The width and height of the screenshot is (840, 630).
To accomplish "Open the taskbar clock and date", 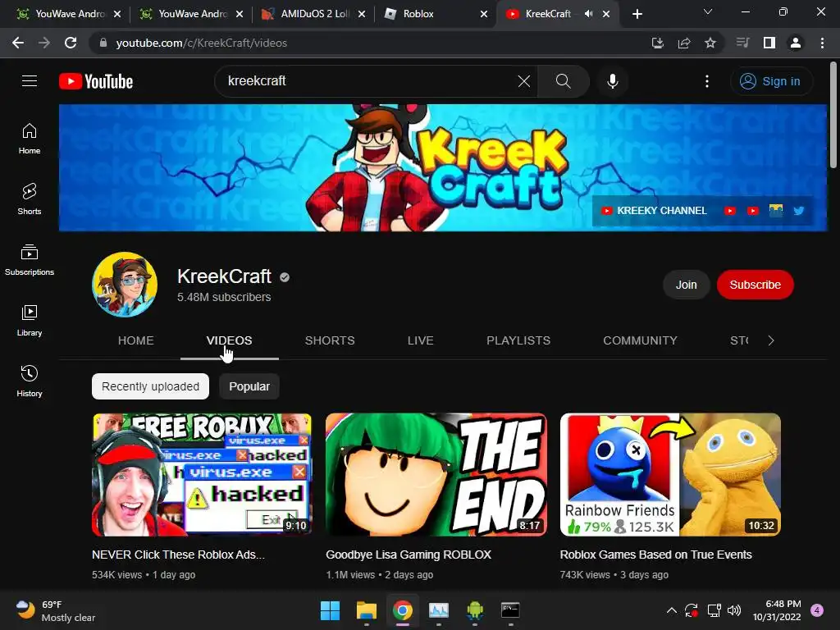I will (777, 610).
